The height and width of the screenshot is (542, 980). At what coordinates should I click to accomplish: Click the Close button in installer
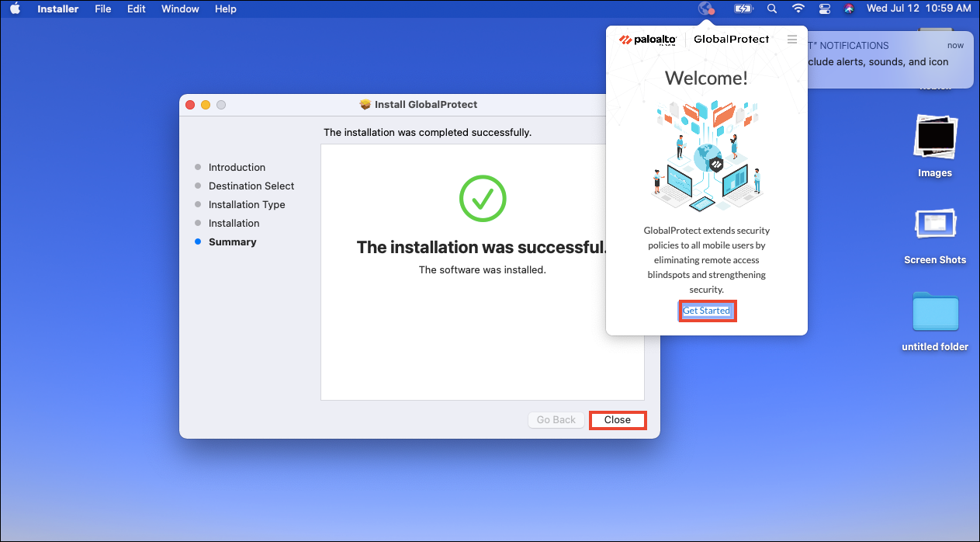tap(618, 420)
